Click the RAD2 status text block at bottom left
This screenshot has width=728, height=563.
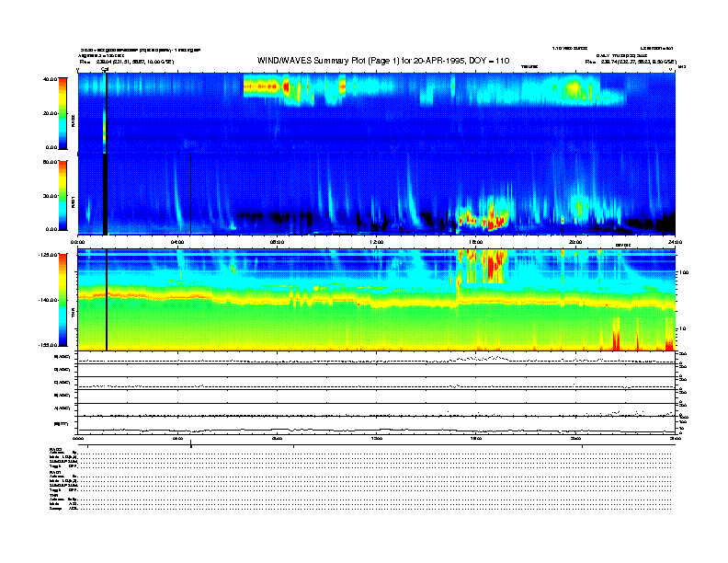coord(64,457)
